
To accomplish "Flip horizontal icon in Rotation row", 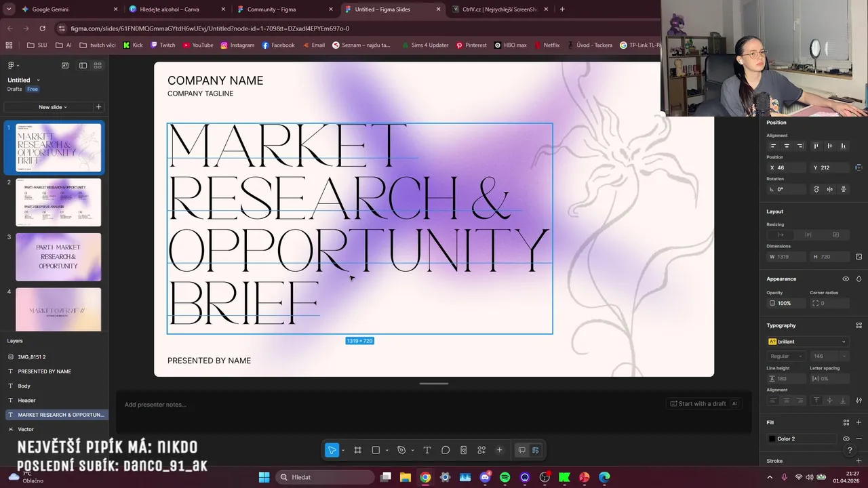I will (x=829, y=189).
